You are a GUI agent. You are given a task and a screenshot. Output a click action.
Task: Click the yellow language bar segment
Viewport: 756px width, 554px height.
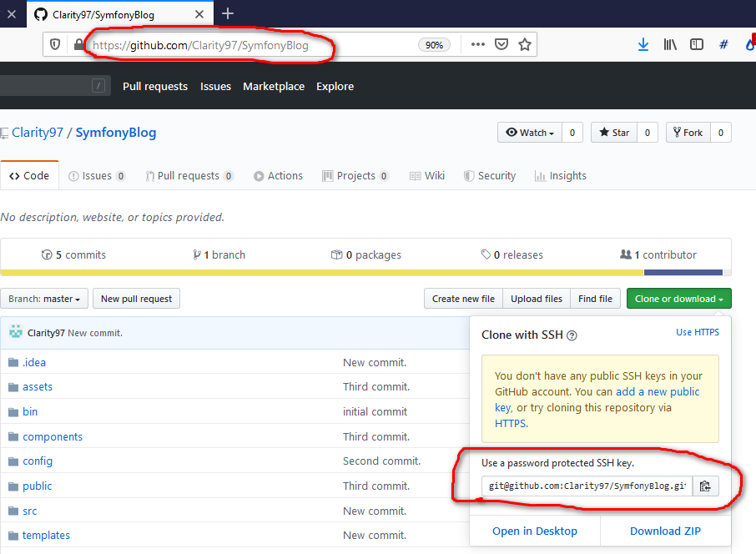322,273
